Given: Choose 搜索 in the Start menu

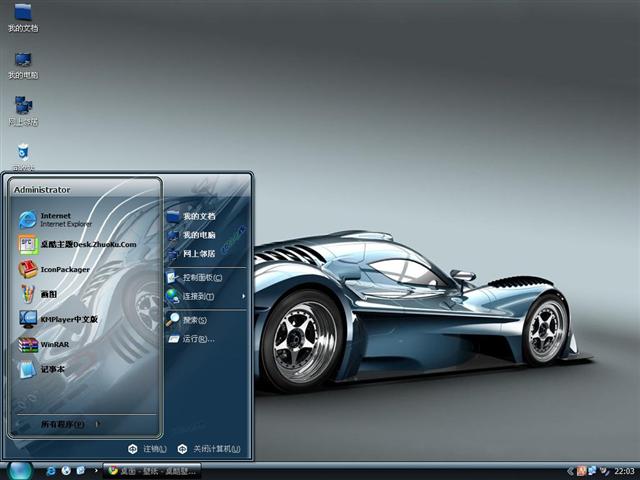Looking at the screenshot, I should (192, 320).
